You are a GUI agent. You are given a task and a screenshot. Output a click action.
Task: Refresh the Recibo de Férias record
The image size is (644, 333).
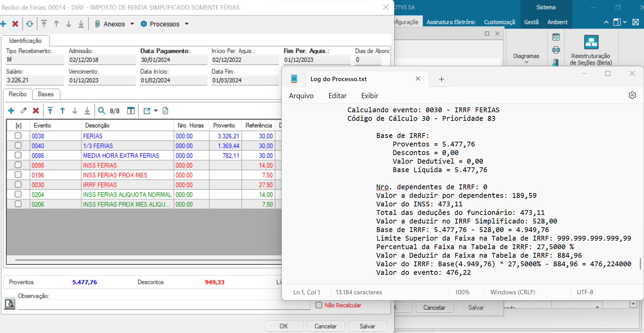30,24
